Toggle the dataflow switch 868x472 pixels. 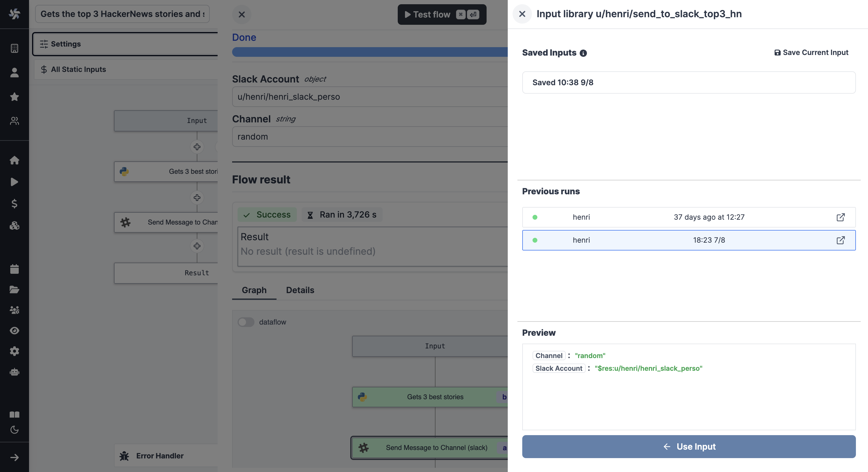point(246,322)
